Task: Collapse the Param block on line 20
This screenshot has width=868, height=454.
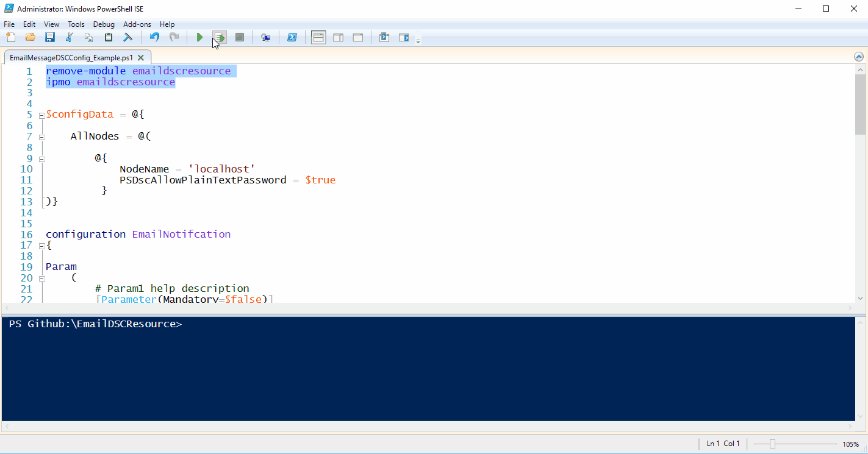Action: pos(41,278)
